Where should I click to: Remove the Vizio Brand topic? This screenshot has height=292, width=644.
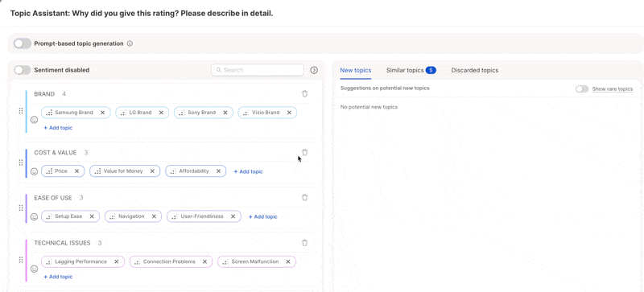tap(289, 113)
